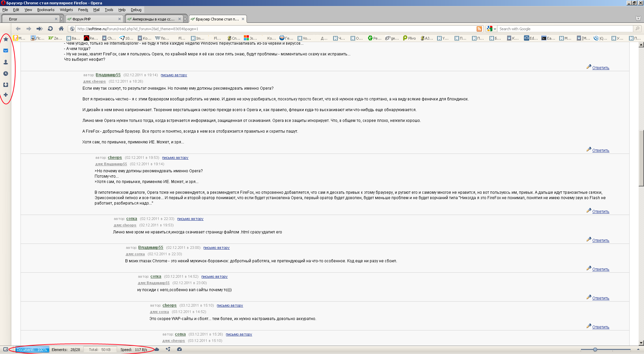Viewport: 644px width, 354px height.
Task: Reload the current page
Action: tap(50, 29)
